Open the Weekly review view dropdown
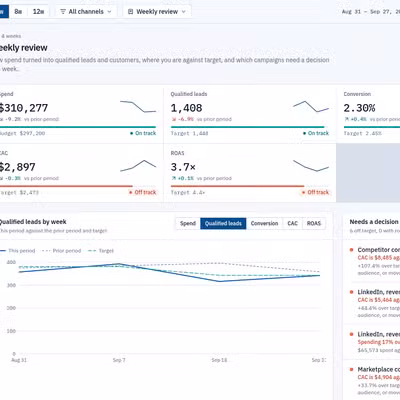This screenshot has width=400, height=400. coord(157,12)
